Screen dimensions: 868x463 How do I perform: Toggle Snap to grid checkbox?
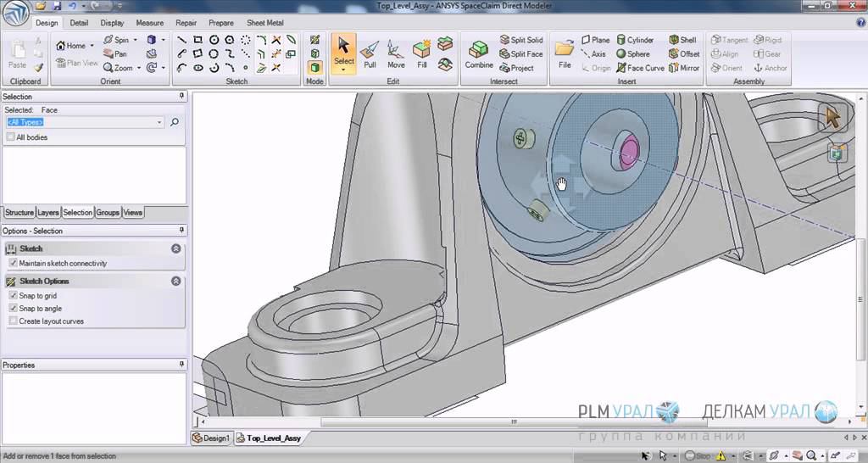click(x=14, y=295)
